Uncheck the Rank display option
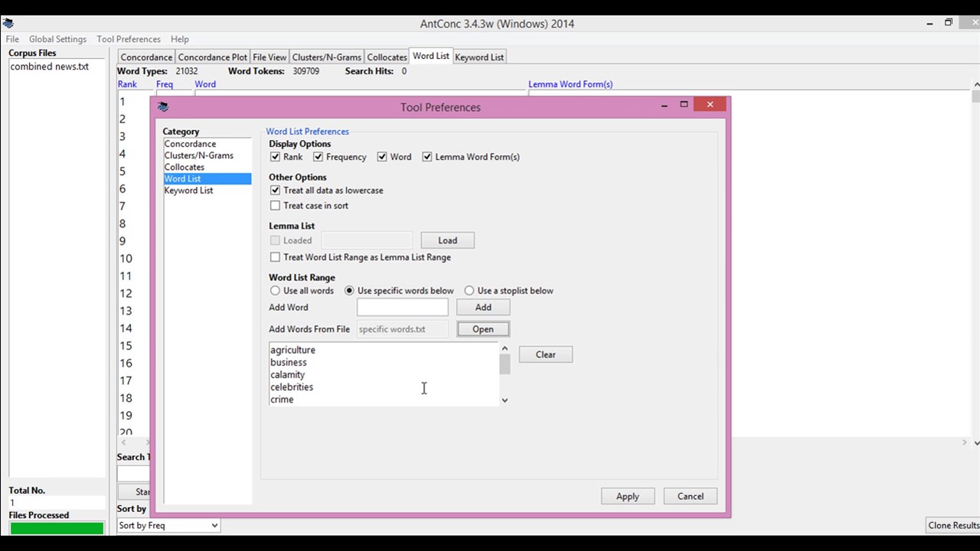This screenshot has width=980, height=551. [x=275, y=157]
